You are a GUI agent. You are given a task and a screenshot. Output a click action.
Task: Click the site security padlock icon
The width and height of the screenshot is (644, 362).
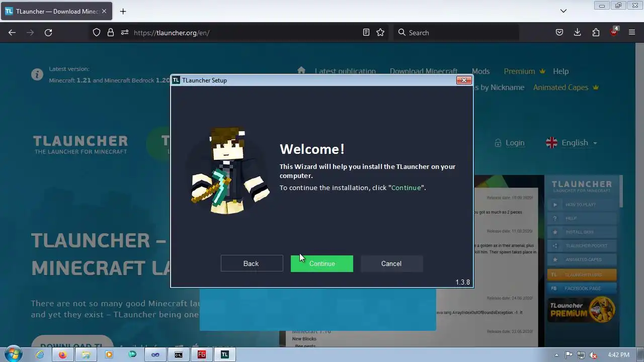(111, 32)
